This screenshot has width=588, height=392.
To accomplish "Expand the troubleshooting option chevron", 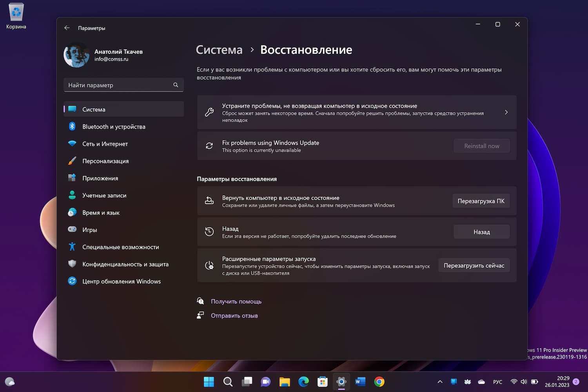I will tap(506, 113).
